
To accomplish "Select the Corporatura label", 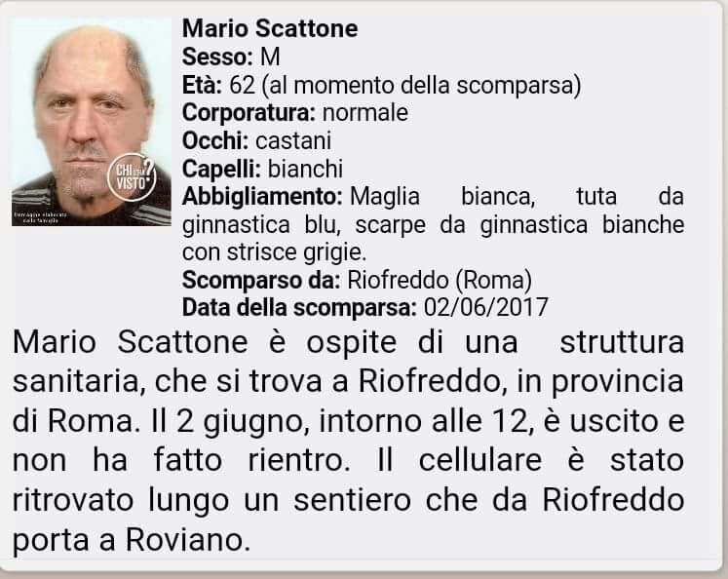I will click(x=249, y=113).
